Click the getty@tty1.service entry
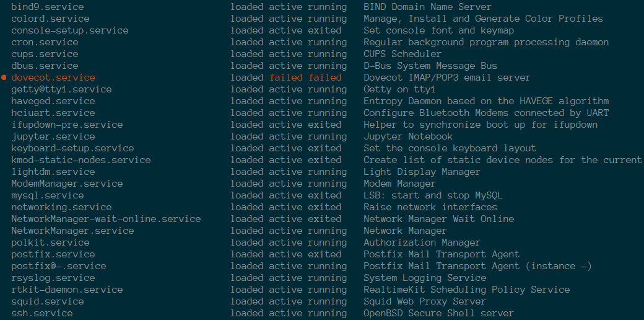This screenshot has height=320, width=644. [x=61, y=89]
